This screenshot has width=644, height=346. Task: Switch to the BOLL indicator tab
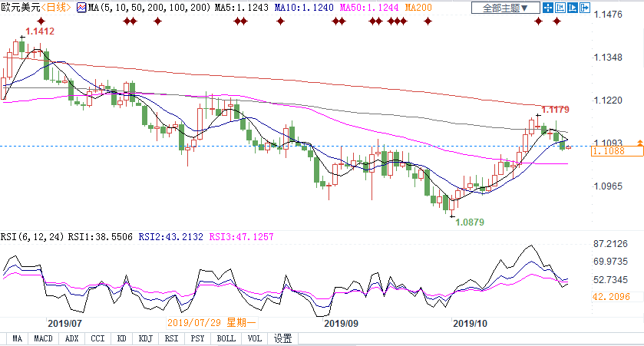226,338
